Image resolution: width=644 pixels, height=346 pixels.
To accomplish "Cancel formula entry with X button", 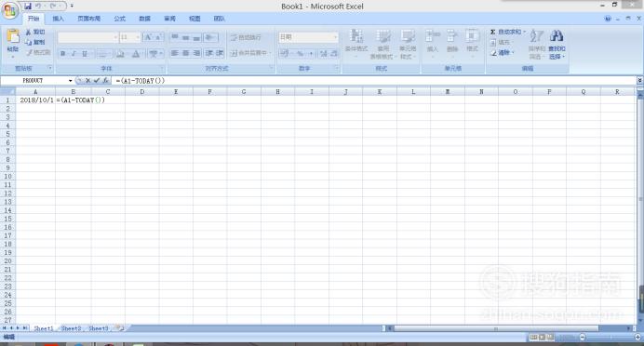I will tap(87, 81).
